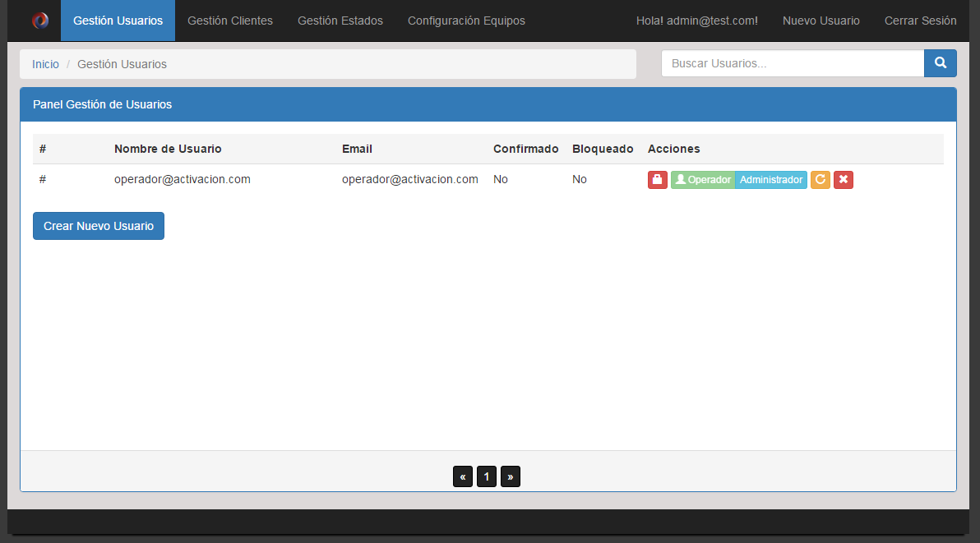Viewport: 980px width, 543px height.
Task: Select Nuevo Usuario in navbar
Action: tap(821, 21)
